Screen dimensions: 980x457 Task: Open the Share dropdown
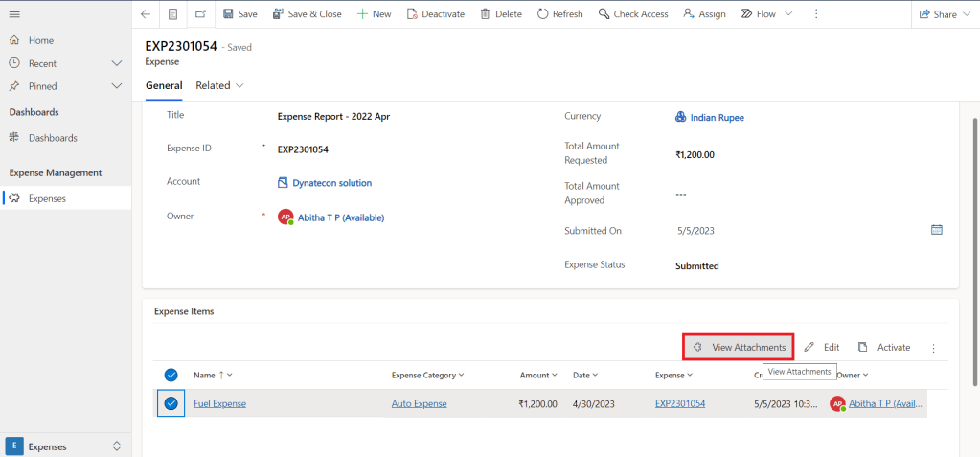pos(945,14)
